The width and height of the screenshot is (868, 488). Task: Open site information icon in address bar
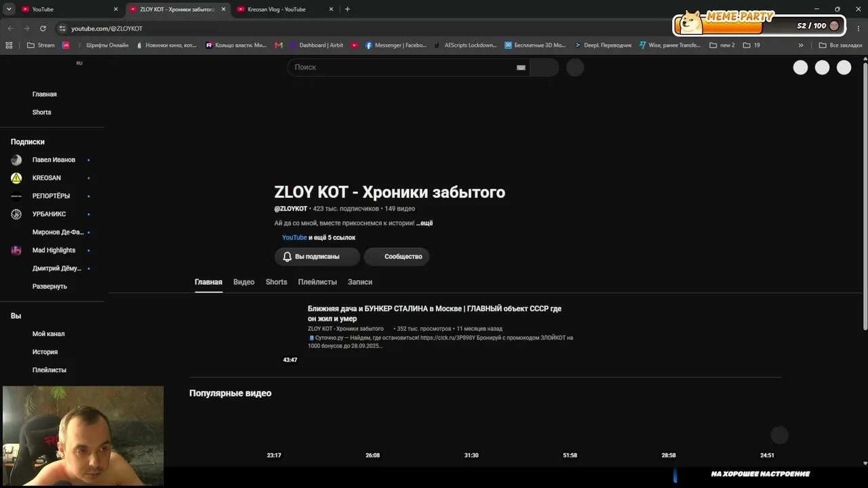point(62,28)
